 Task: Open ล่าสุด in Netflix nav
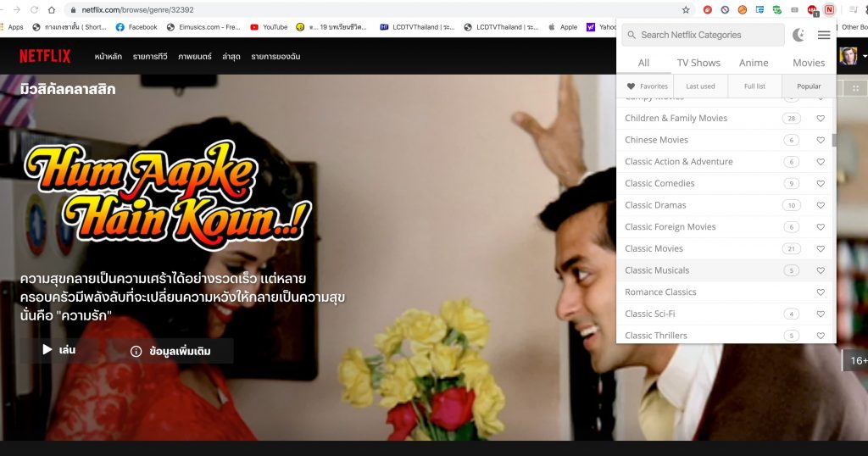click(x=231, y=57)
